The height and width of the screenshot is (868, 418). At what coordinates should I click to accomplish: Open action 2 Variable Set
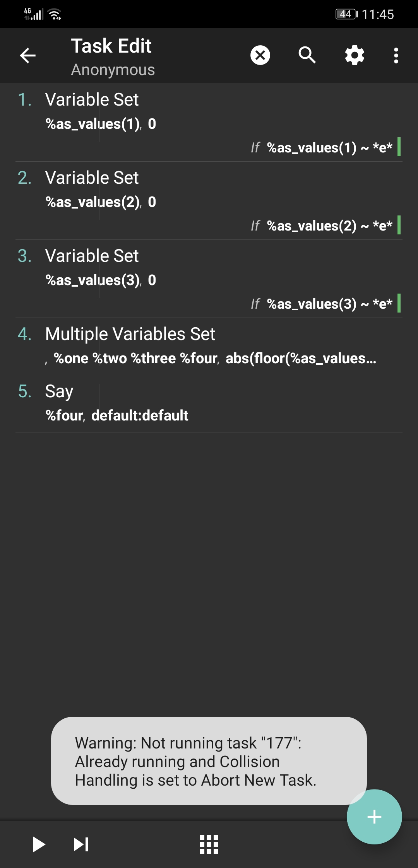[92, 178]
